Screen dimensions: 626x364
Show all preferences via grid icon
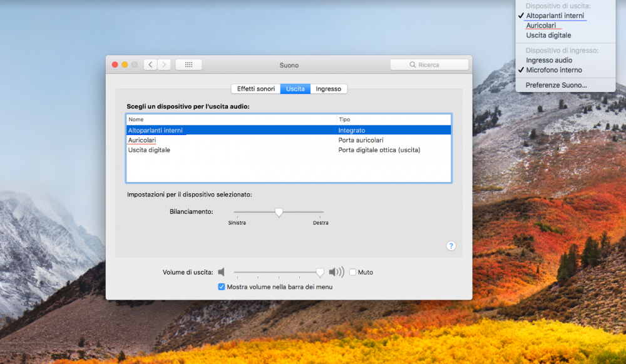(x=188, y=64)
